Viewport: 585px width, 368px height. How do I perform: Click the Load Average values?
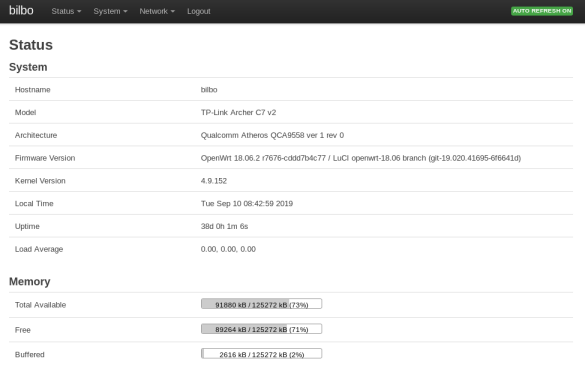click(x=228, y=249)
